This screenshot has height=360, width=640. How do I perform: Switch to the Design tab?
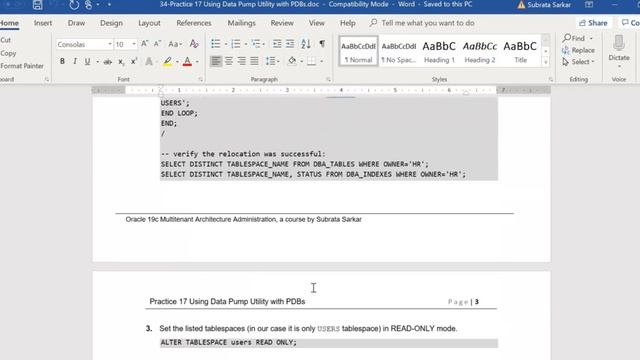[x=111, y=23]
